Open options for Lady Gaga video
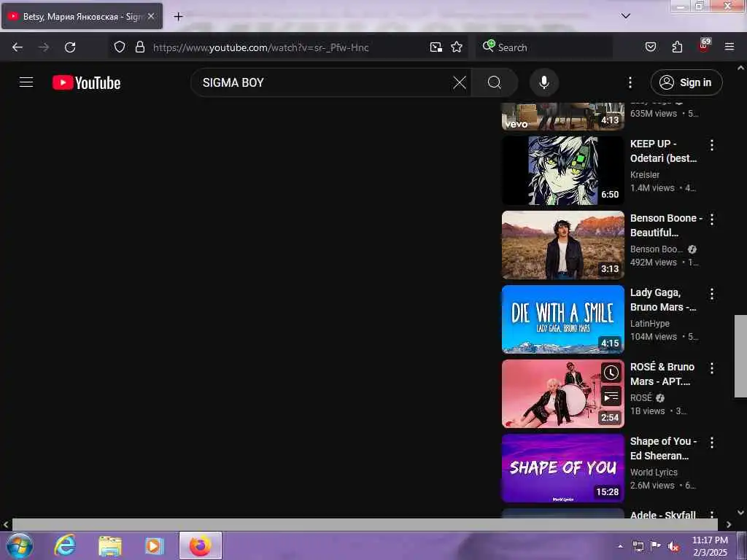 712,293
